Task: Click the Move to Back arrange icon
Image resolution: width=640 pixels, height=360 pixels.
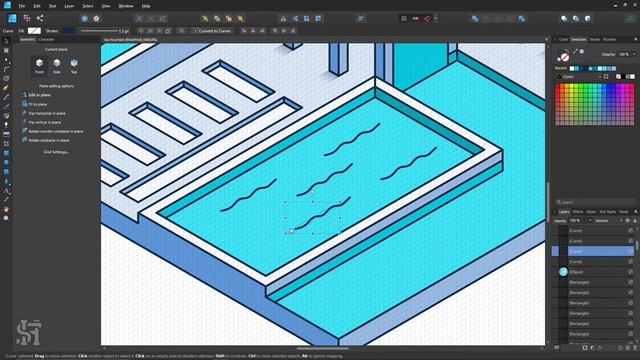Action: click(205, 18)
